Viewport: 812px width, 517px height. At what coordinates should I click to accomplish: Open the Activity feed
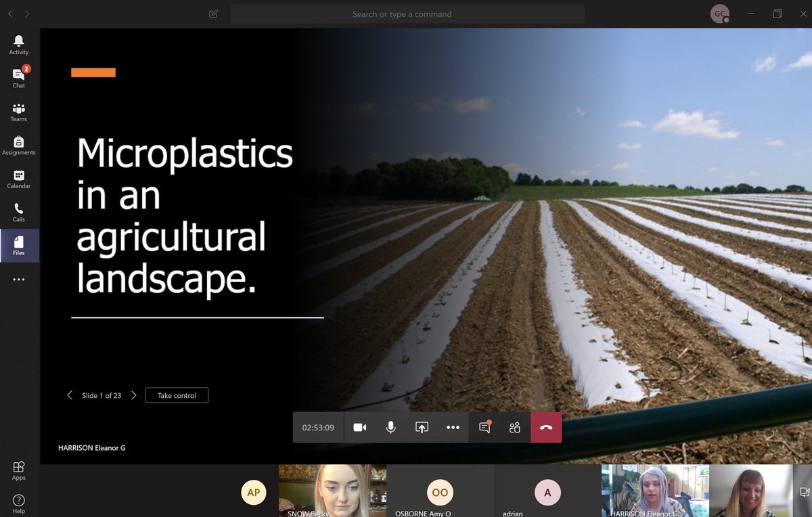(x=19, y=45)
